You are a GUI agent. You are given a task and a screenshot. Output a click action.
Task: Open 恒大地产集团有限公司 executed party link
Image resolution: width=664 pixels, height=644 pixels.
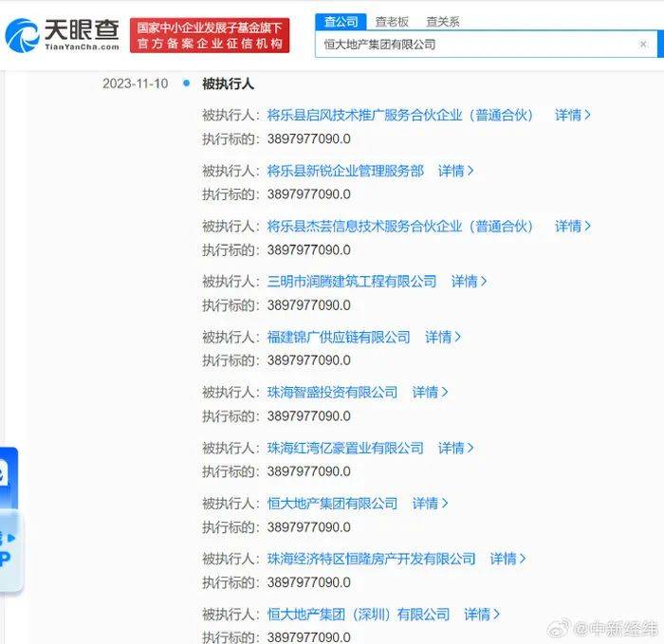click(x=332, y=503)
